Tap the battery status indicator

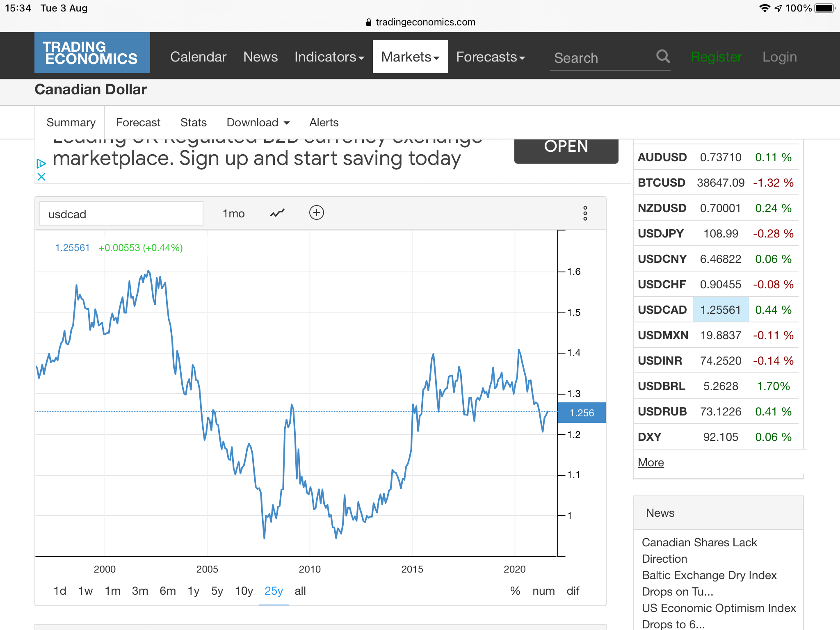coord(825,8)
